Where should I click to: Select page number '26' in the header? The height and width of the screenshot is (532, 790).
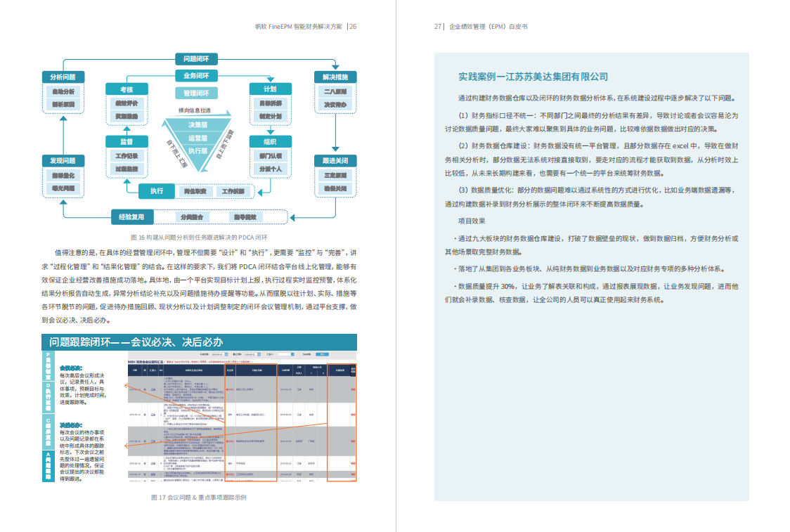353,27
